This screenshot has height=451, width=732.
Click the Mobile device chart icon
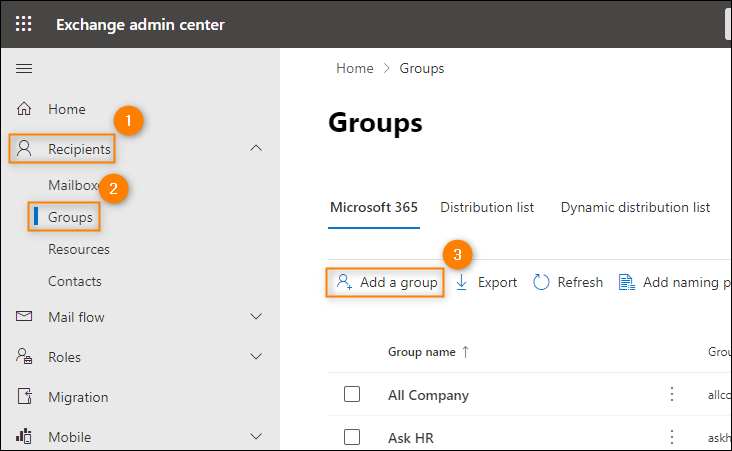pyautogui.click(x=24, y=436)
